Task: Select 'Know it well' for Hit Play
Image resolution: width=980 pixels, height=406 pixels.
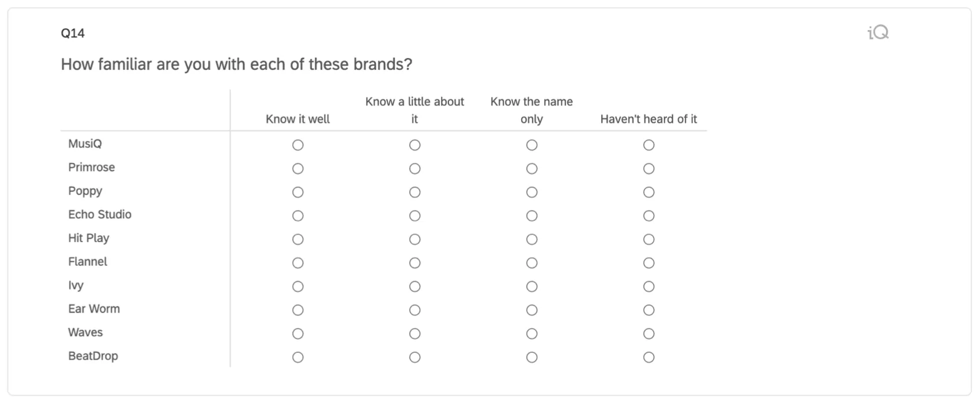Action: tap(298, 239)
